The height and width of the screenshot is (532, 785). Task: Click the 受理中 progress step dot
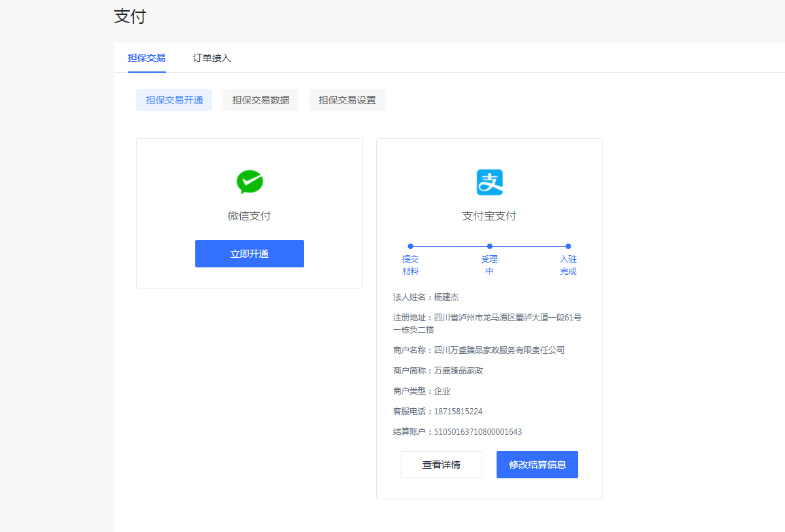[490, 246]
